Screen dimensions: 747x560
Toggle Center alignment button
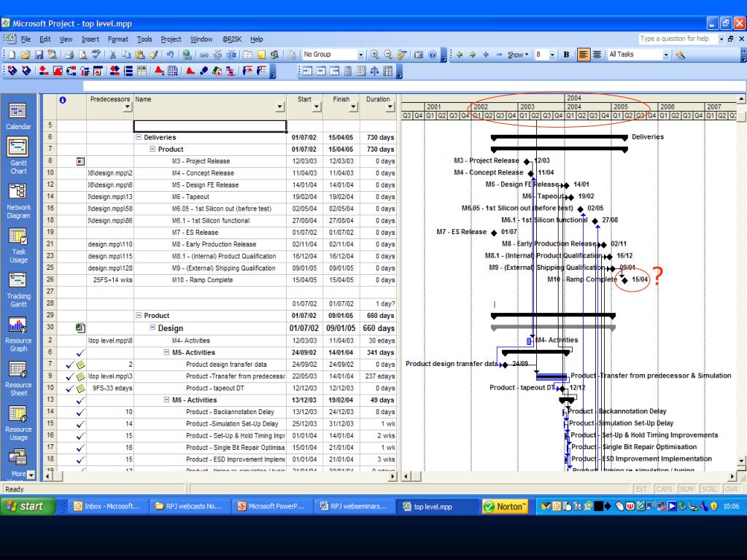pos(597,55)
